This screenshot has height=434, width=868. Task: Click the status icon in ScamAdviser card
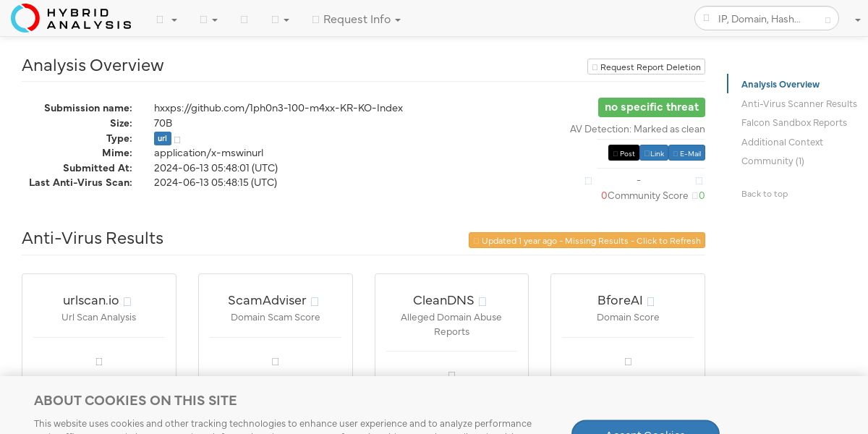pos(276,362)
